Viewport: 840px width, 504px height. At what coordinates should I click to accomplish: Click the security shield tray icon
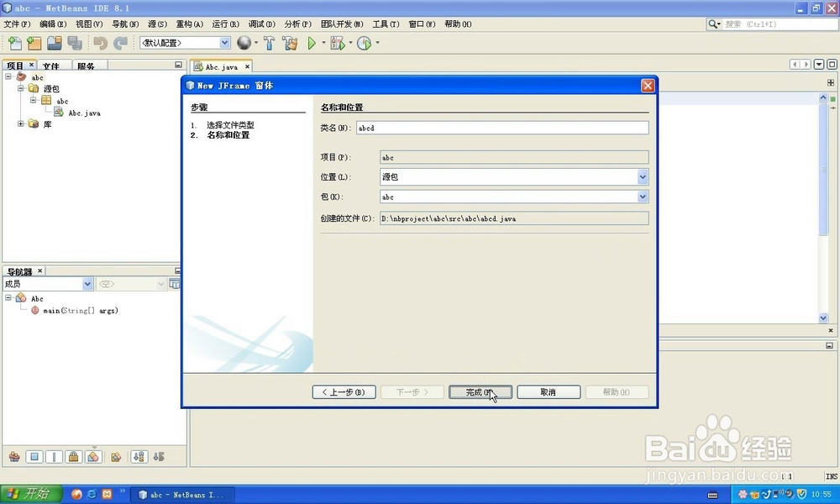coord(802,494)
